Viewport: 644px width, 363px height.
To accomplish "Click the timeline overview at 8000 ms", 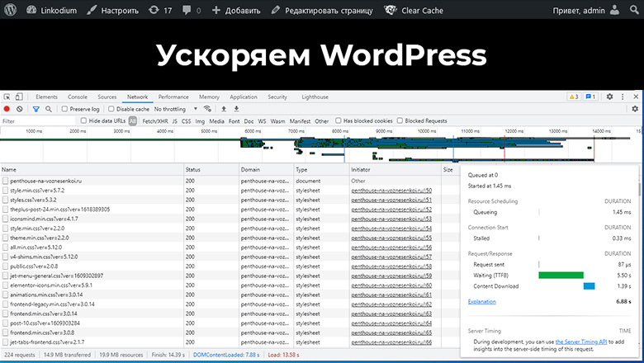I will (x=340, y=131).
